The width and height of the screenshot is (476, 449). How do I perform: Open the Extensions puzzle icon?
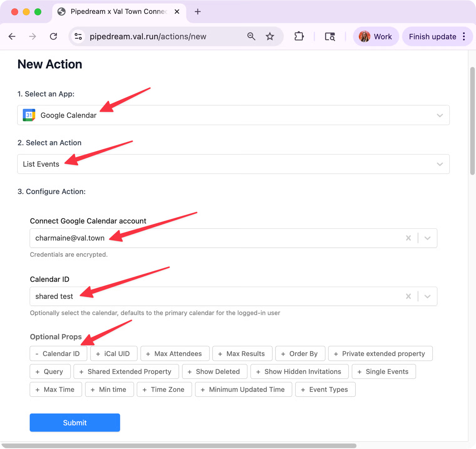[x=299, y=37]
